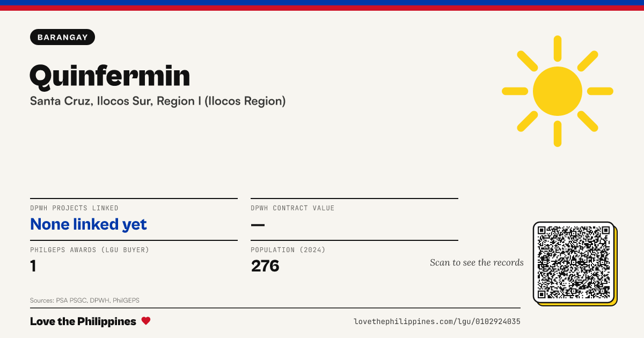This screenshot has height=338, width=644.
Task: Click the PhilGEPS awards count 1
Action: [33, 266]
